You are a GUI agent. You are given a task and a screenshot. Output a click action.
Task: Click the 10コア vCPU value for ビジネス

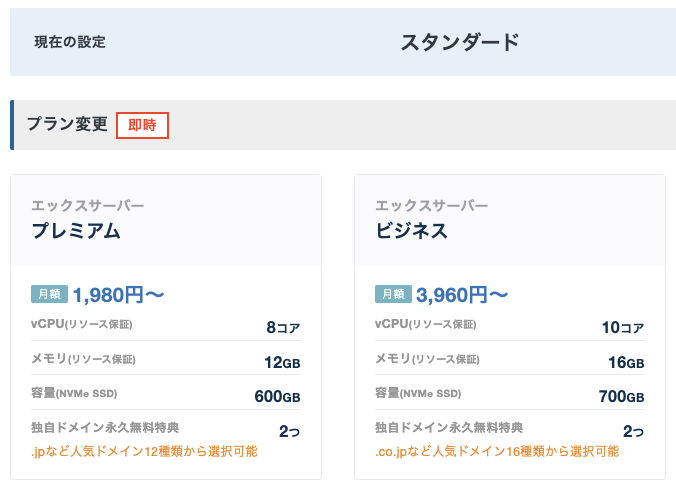[623, 327]
